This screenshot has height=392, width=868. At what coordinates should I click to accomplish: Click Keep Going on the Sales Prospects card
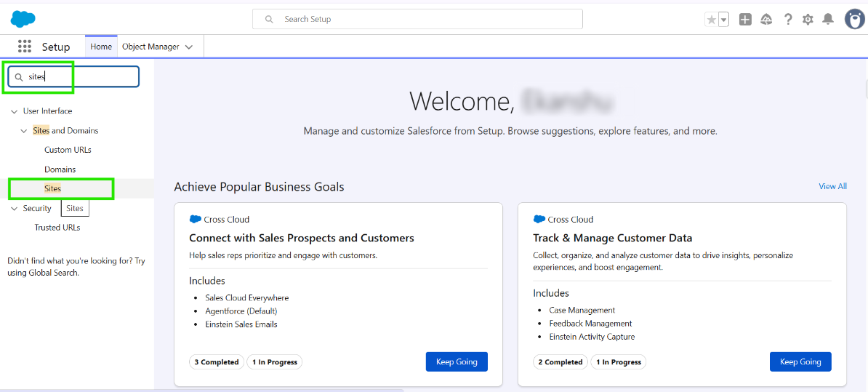[x=457, y=361]
